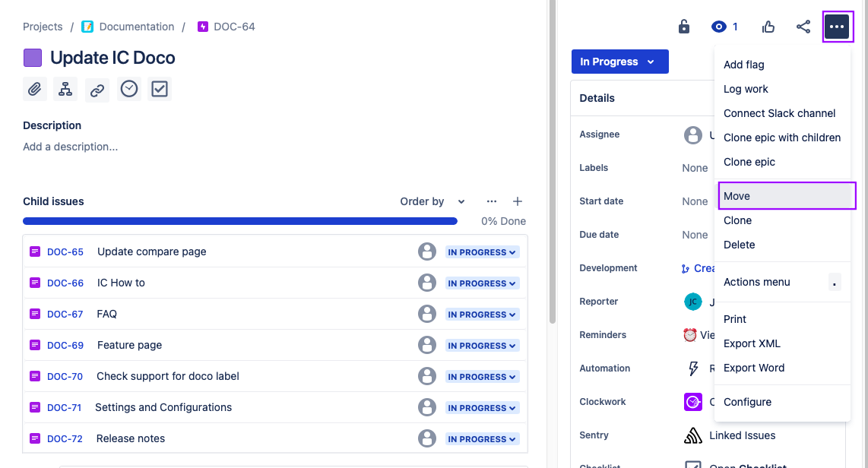Click Documentation in the breadcrumb

pos(136,27)
